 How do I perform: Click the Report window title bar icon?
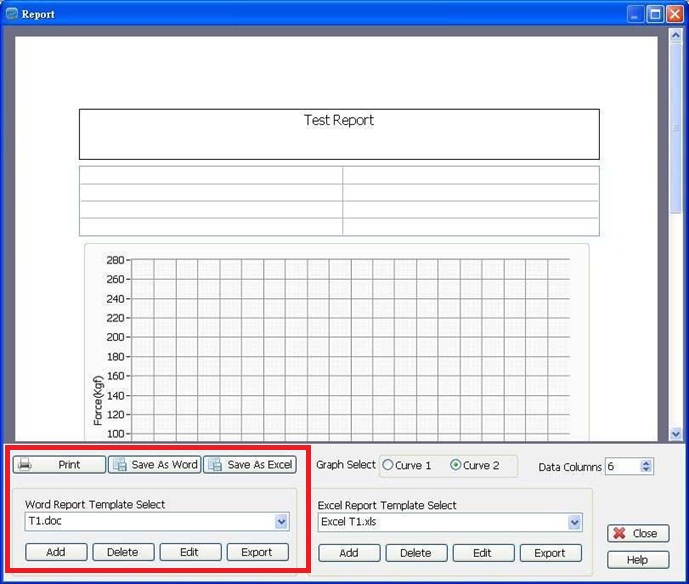click(11, 14)
